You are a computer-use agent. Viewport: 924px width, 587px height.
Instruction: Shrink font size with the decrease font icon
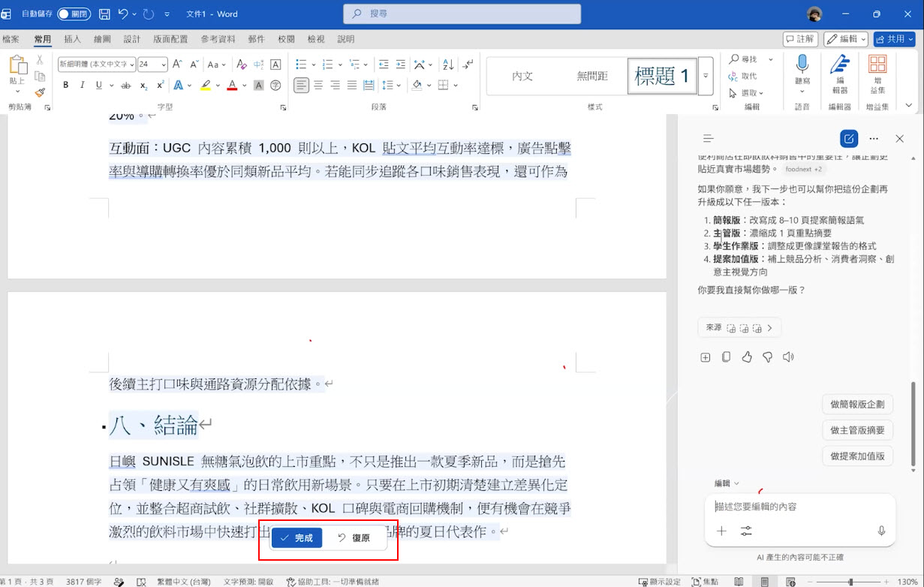click(x=194, y=65)
